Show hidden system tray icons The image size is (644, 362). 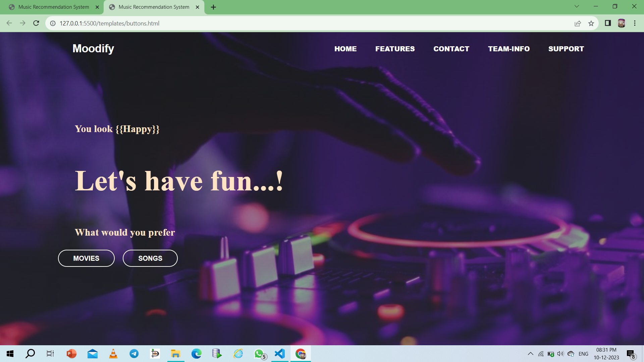pos(530,354)
